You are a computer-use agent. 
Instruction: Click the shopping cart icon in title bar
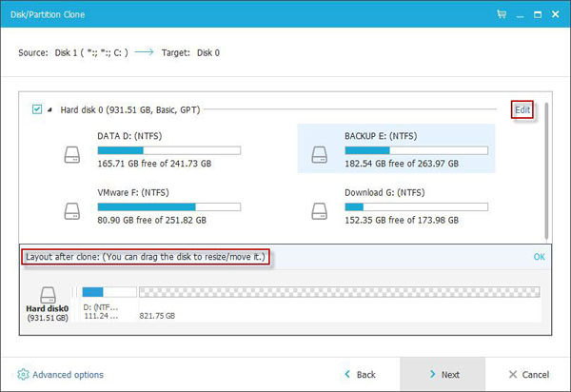pyautogui.click(x=502, y=14)
